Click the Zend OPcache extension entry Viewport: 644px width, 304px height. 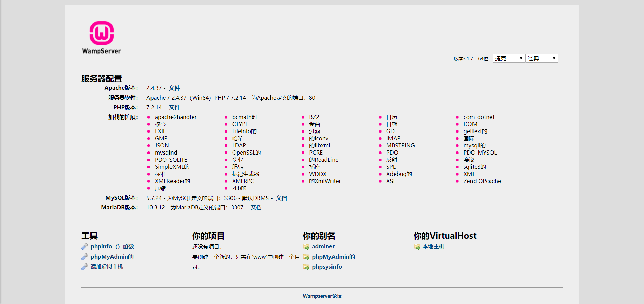(482, 181)
